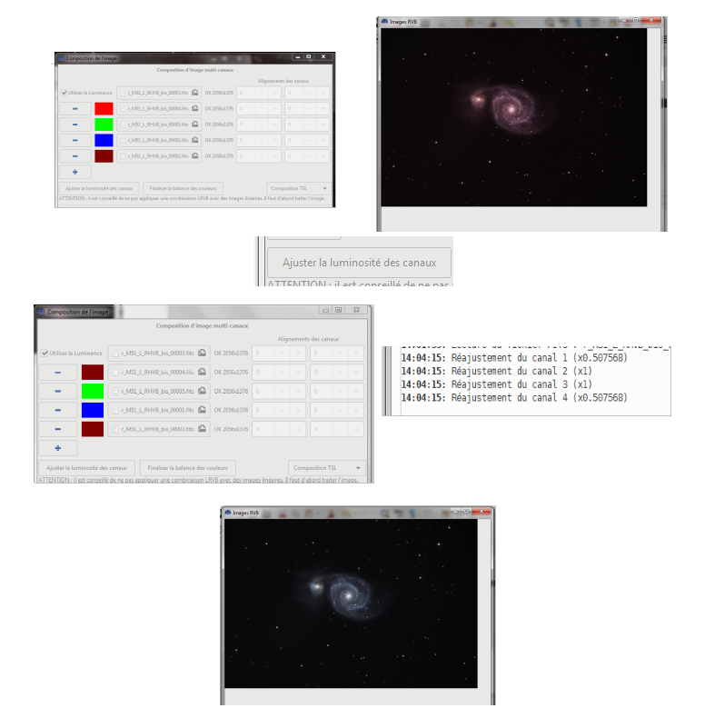Select log line Réajustement du canal 2 (x1)
The image size is (705, 728).
coord(497,372)
